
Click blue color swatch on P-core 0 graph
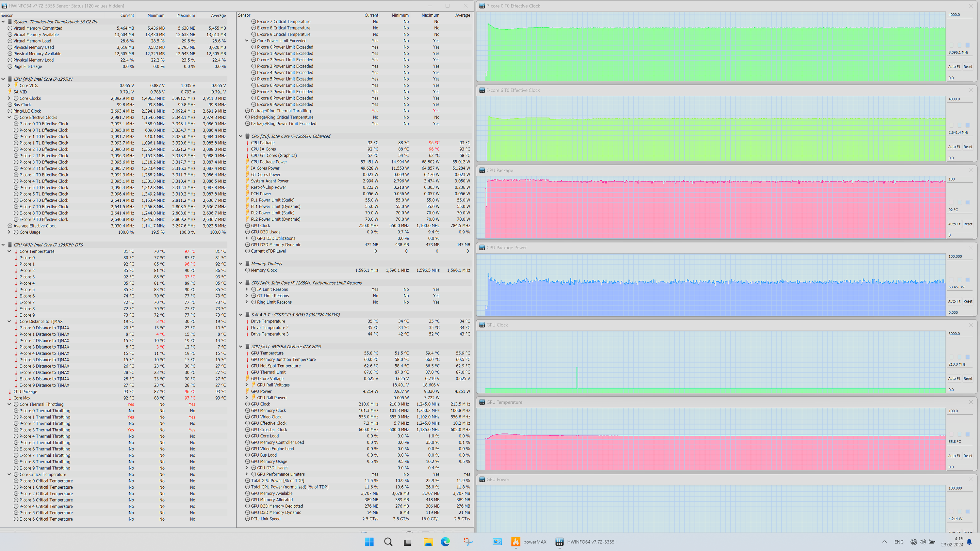coord(968,45)
